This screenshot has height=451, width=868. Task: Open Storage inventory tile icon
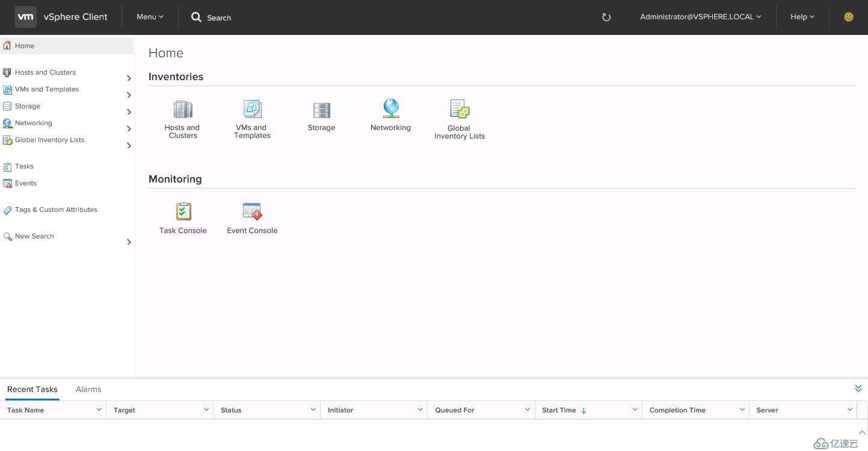[x=322, y=110]
